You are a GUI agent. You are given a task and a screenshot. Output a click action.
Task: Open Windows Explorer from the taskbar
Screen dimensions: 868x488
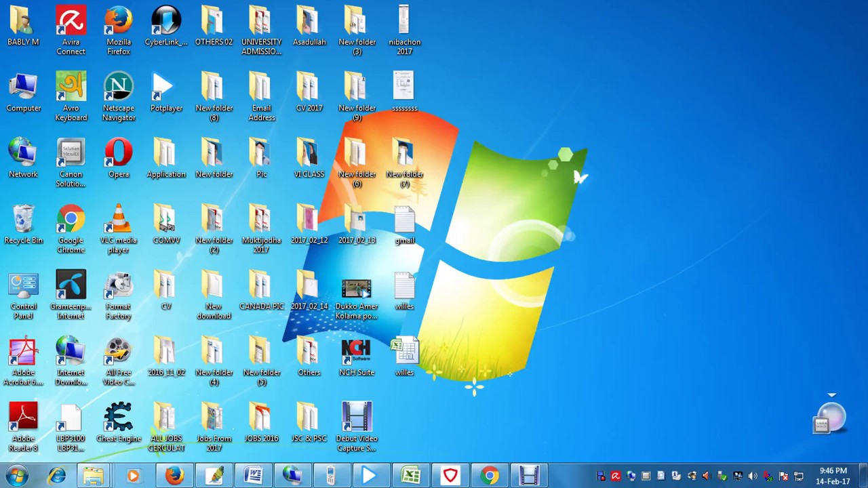pyautogui.click(x=93, y=476)
